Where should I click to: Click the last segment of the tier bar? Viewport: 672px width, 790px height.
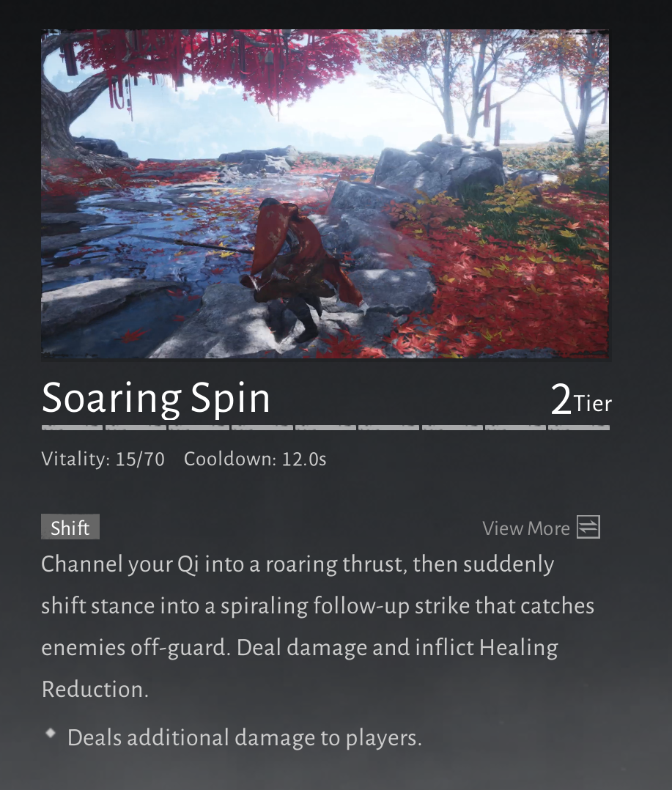coord(580,428)
